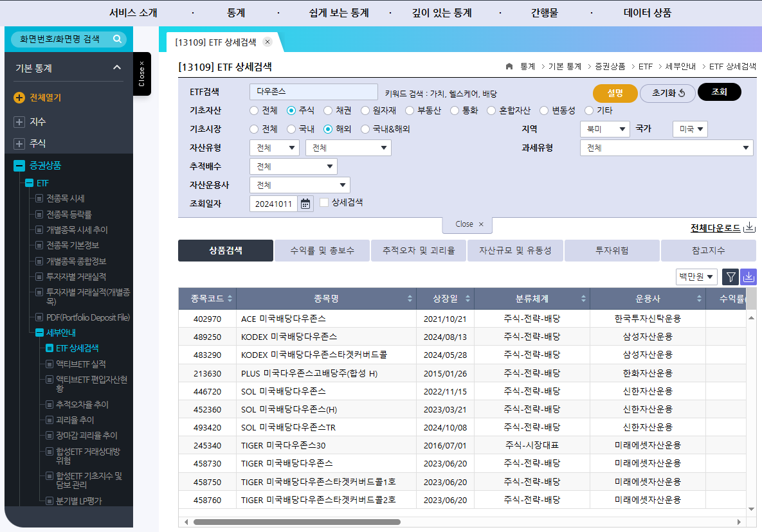762x532 pixels.
Task: Sort by 운용사 column arrows
Action: click(699, 299)
